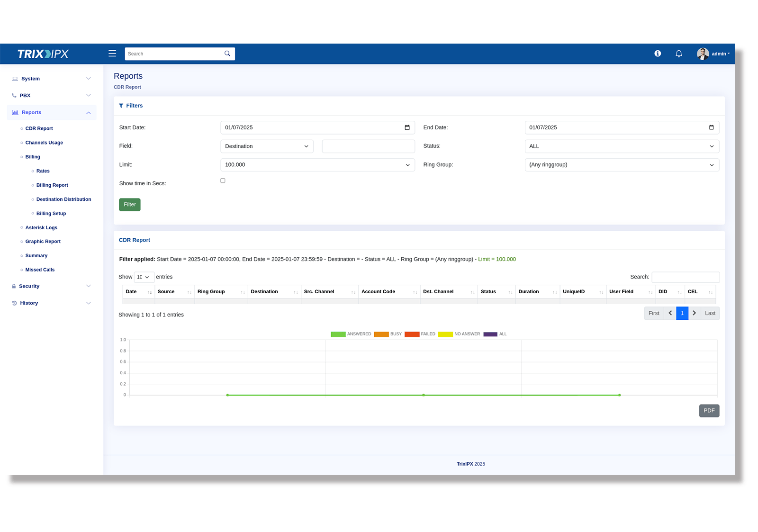This screenshot has height=532, width=758.
Task: Export report with PDF button
Action: (x=709, y=411)
